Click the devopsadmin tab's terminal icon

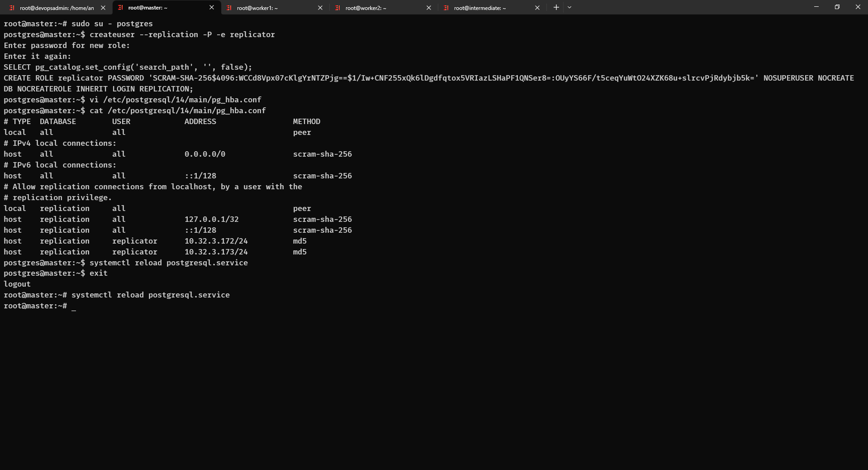[x=12, y=8]
